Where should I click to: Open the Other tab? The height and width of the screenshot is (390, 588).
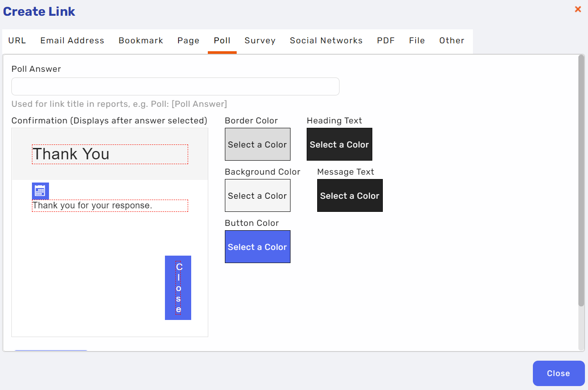pos(452,41)
